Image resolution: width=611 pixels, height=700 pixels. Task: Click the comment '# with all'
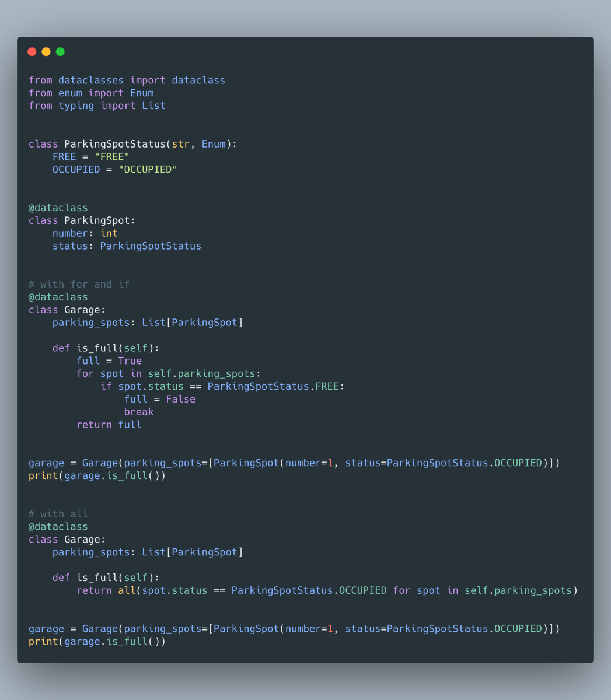point(58,514)
